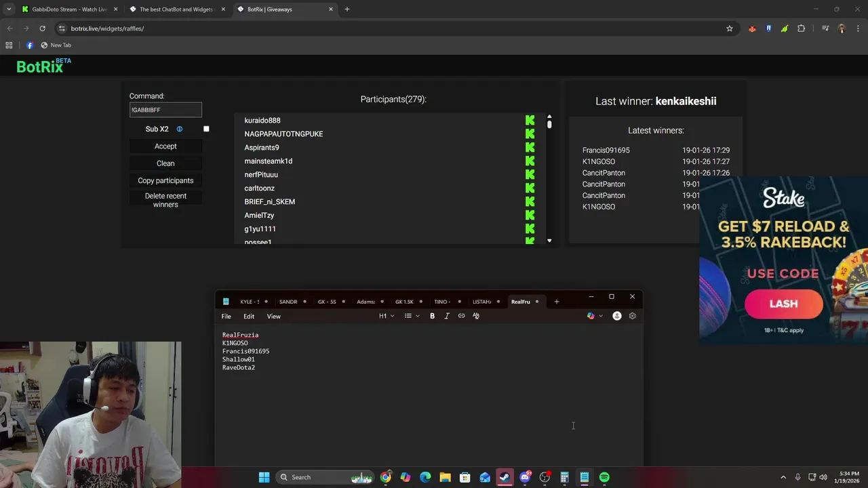Click the address bar URL
Image resolution: width=868 pixels, height=488 pixels.
[107, 28]
